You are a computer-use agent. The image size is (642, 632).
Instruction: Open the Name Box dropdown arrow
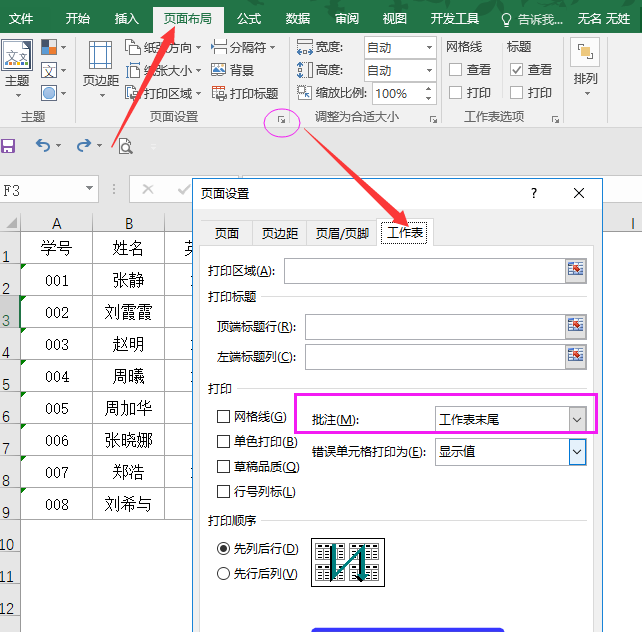click(89, 188)
